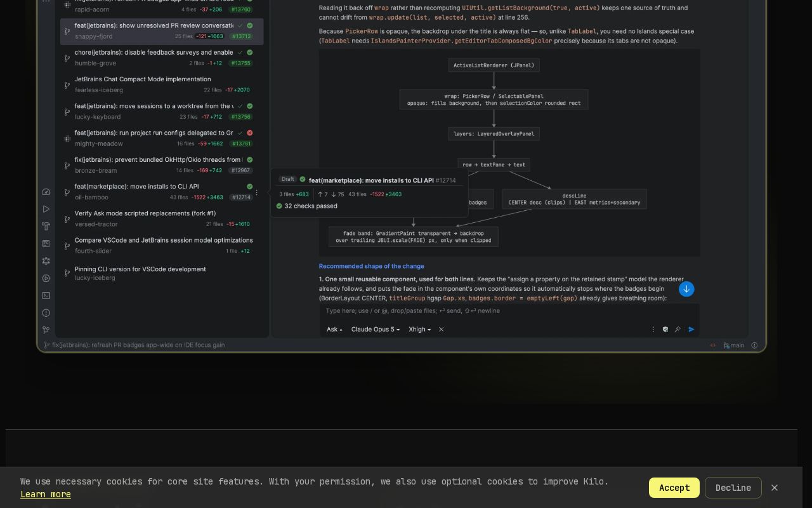Click '43 files' in oil-bamboo row
812x508 pixels.
pyautogui.click(x=179, y=197)
